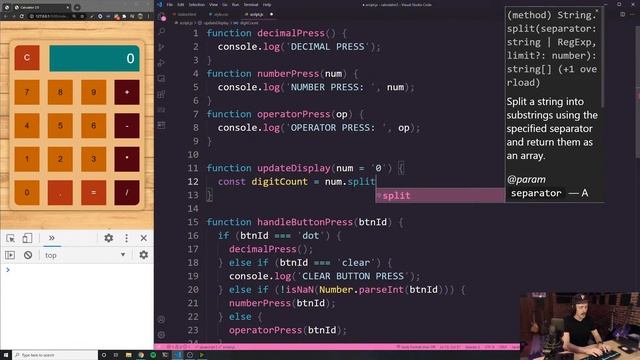This screenshot has width=640, height=360.
Task: Click calculator digit 2 button
Action: (60, 159)
